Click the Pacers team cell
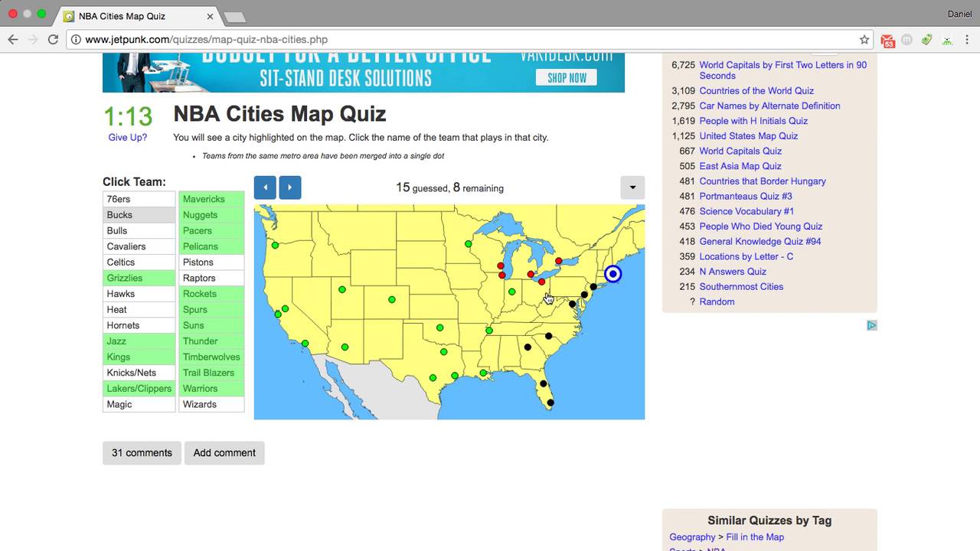The image size is (980, 551). click(x=211, y=230)
